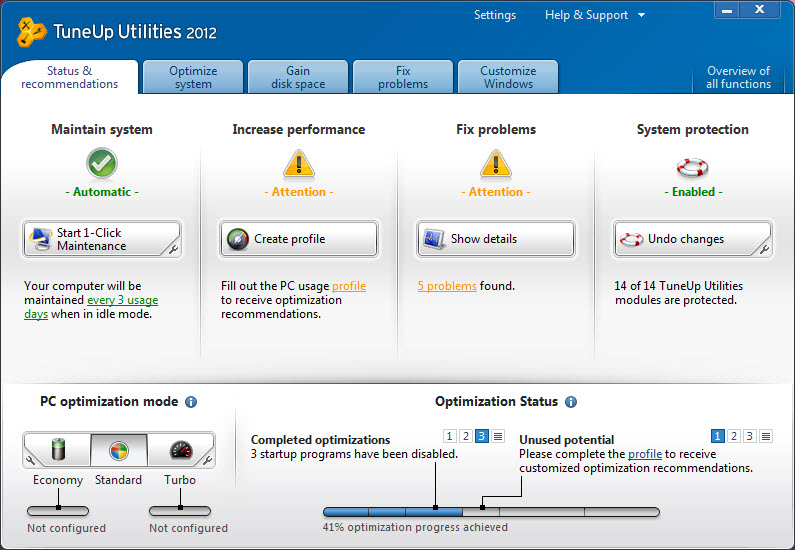Switch to the Gain disk space tab
Screen dimensions: 795x550
tap(298, 77)
